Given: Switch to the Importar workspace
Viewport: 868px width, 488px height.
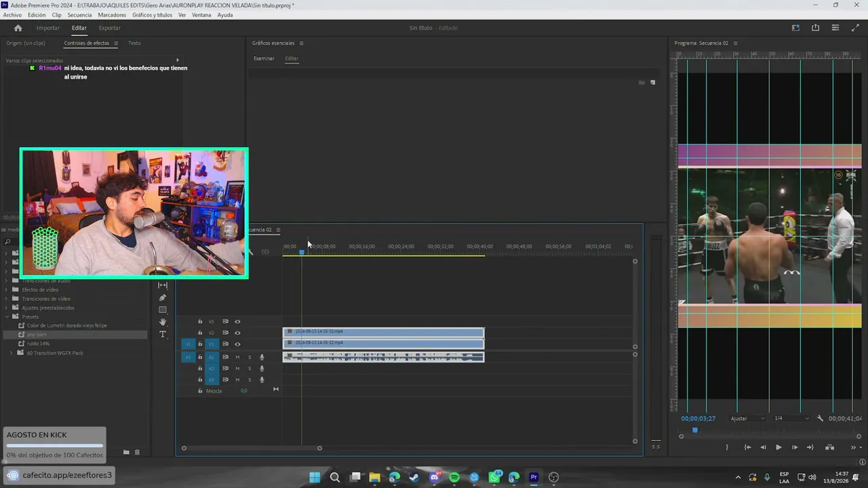Looking at the screenshot, I should (47, 28).
